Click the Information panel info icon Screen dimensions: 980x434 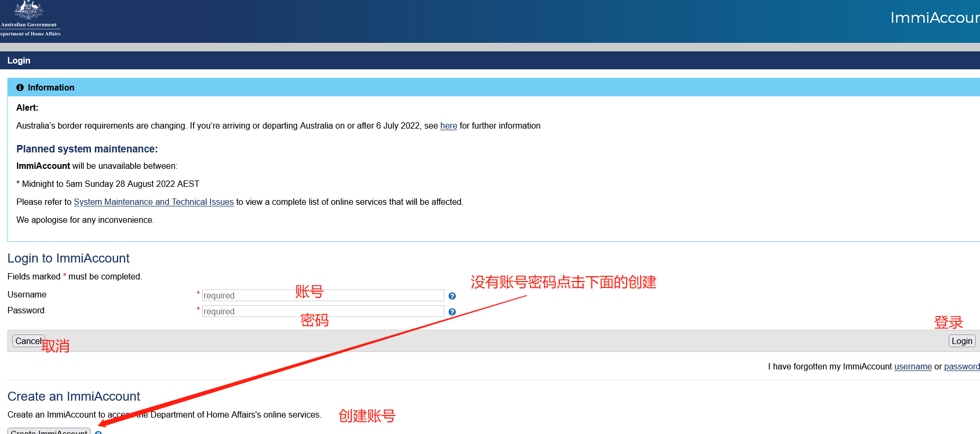(20, 87)
